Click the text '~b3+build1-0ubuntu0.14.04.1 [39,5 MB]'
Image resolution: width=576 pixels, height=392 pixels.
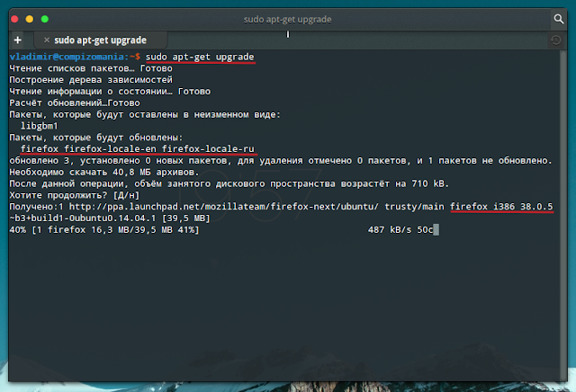click(x=110, y=218)
